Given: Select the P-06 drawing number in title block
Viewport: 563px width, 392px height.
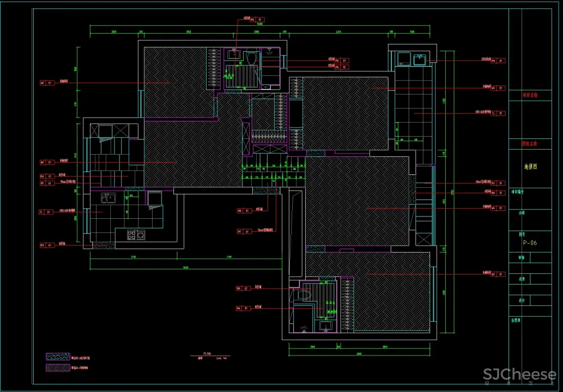Looking at the screenshot, I should [x=529, y=244].
